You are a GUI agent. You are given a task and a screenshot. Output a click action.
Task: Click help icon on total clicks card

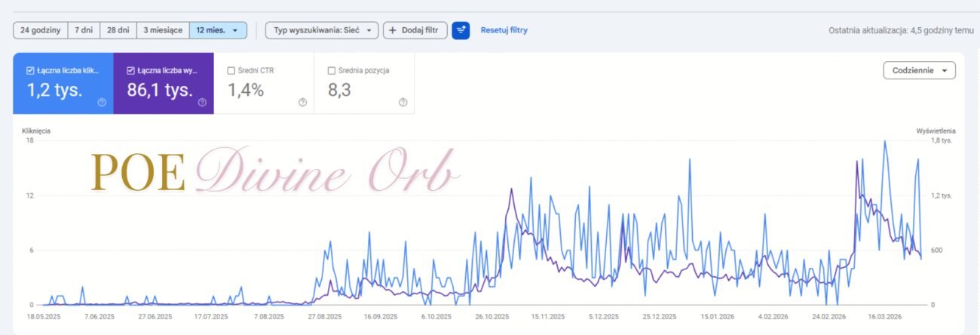[102, 103]
